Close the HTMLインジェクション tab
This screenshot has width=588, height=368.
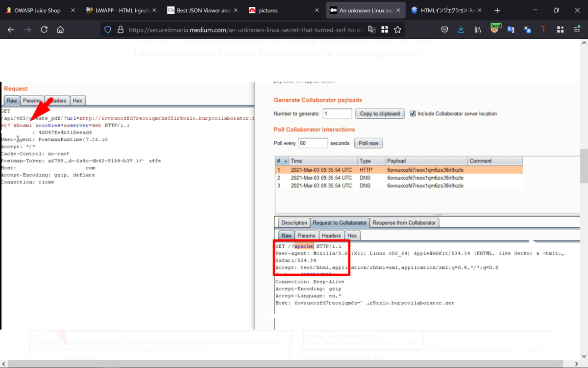pos(481,10)
